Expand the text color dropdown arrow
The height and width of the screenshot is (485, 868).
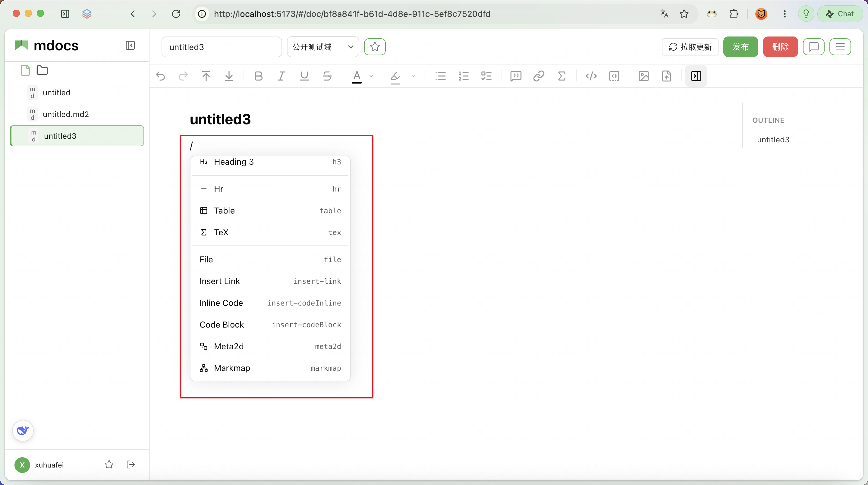[x=371, y=76]
